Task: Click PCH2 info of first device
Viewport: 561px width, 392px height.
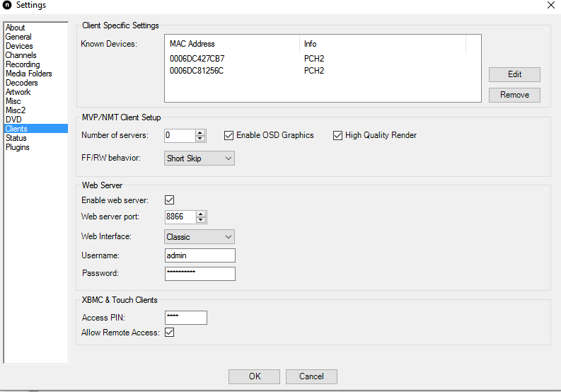Action: [x=314, y=59]
